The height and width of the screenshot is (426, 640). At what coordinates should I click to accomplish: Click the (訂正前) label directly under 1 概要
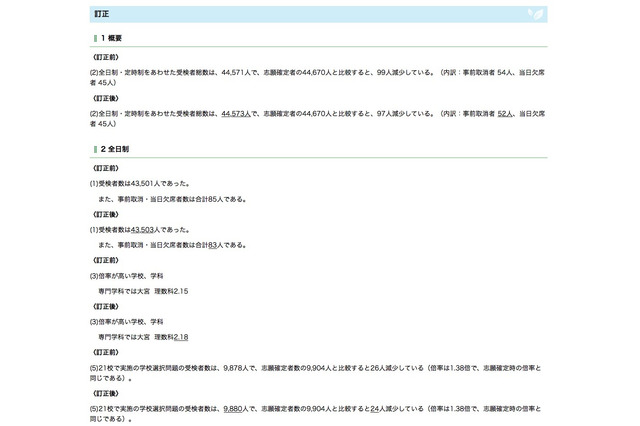pyautogui.click(x=106, y=57)
